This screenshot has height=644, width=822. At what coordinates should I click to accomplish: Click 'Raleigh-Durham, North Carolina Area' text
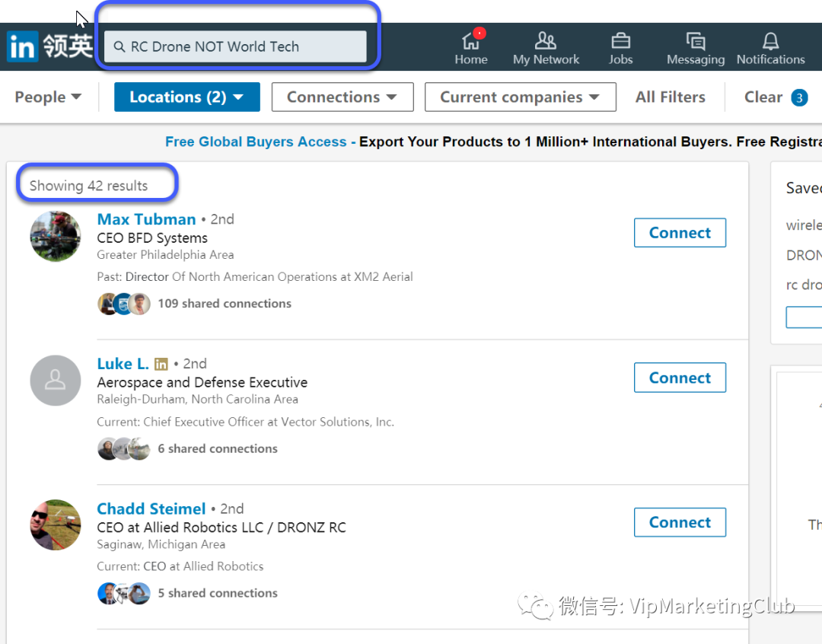197,400
